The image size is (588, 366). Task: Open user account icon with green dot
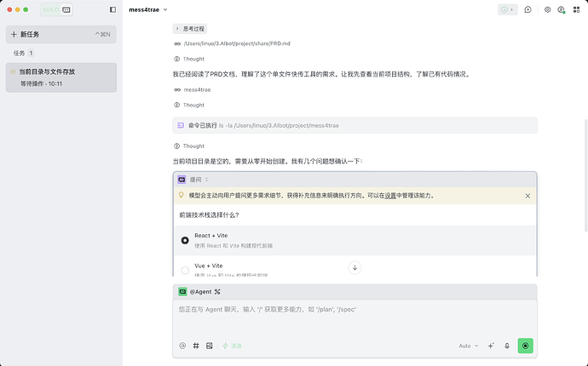coord(562,9)
